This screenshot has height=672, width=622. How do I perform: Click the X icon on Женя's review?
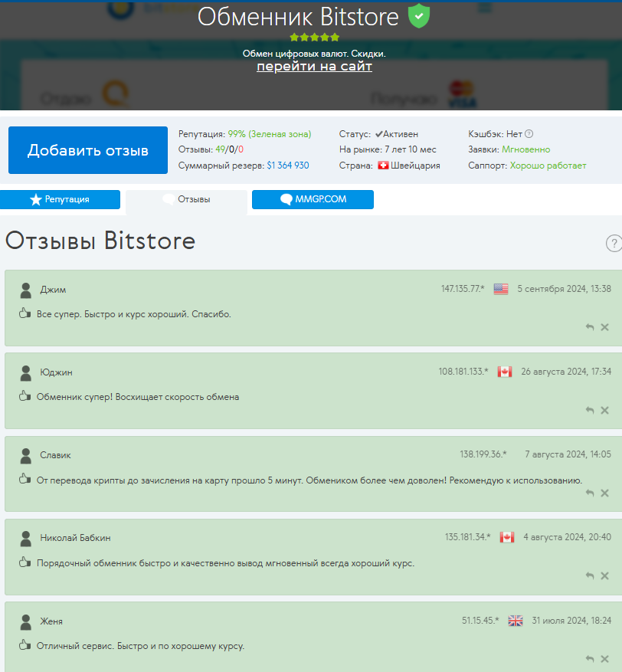[604, 658]
